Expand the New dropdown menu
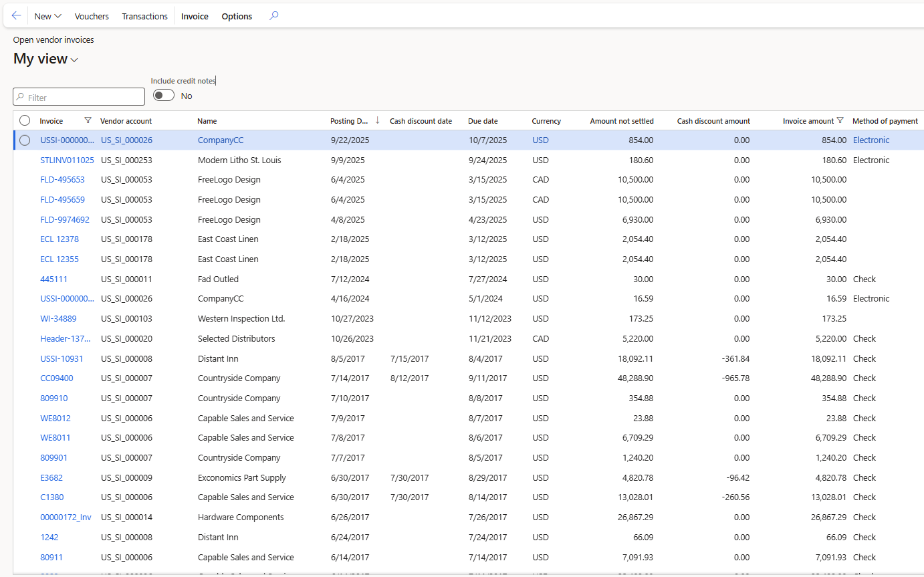 [x=47, y=16]
